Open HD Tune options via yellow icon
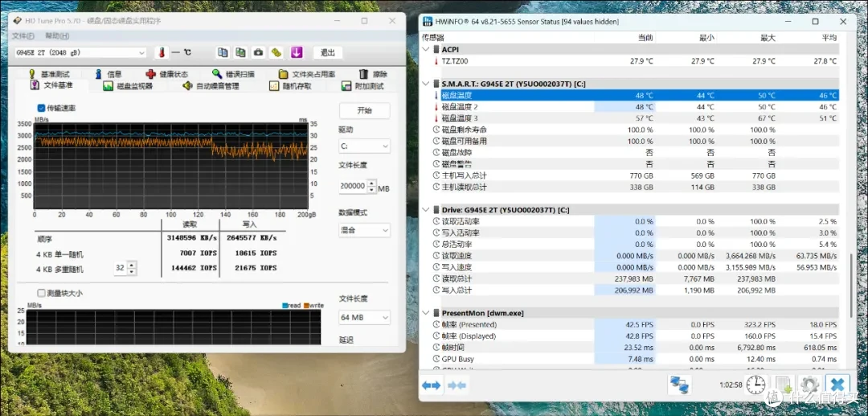Screen dimensions: 868x416 [276, 52]
